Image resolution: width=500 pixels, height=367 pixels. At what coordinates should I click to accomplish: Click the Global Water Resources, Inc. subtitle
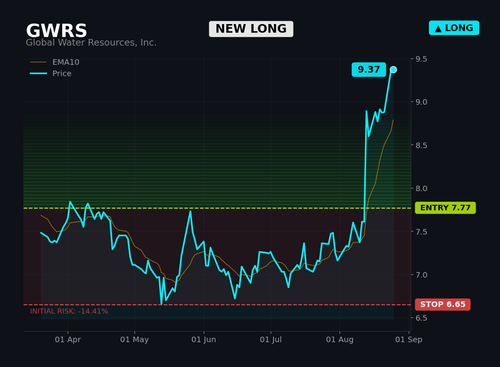pos(91,43)
